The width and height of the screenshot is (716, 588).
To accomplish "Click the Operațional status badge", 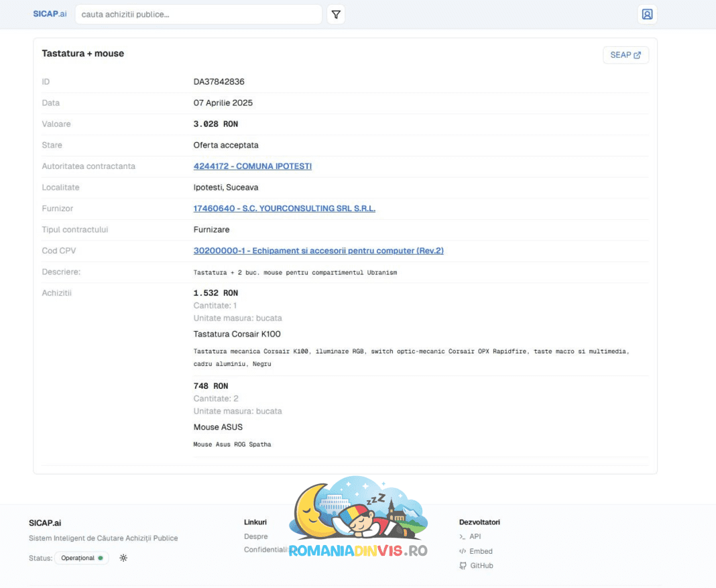I will tap(82, 558).
